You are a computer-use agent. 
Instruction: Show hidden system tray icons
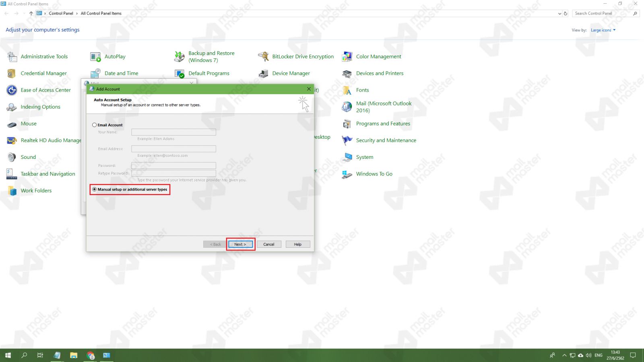pyautogui.click(x=564, y=355)
